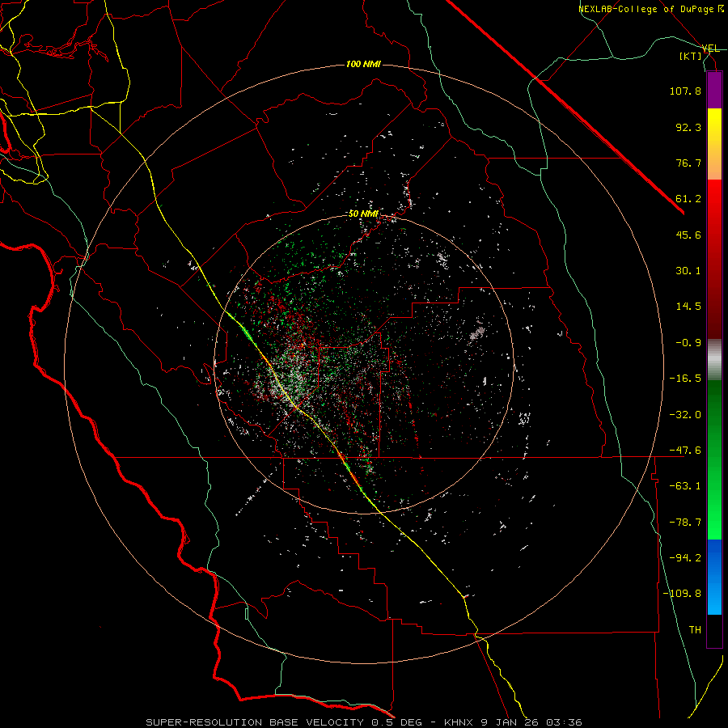Select the -47.6 velocity scale value
Screen dimensions: 728x728
(685, 451)
